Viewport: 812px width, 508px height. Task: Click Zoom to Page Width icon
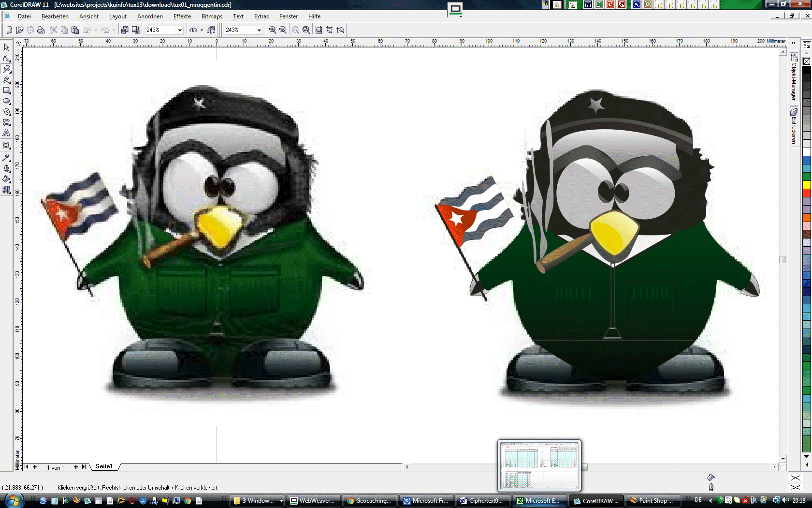pyautogui.click(x=330, y=30)
